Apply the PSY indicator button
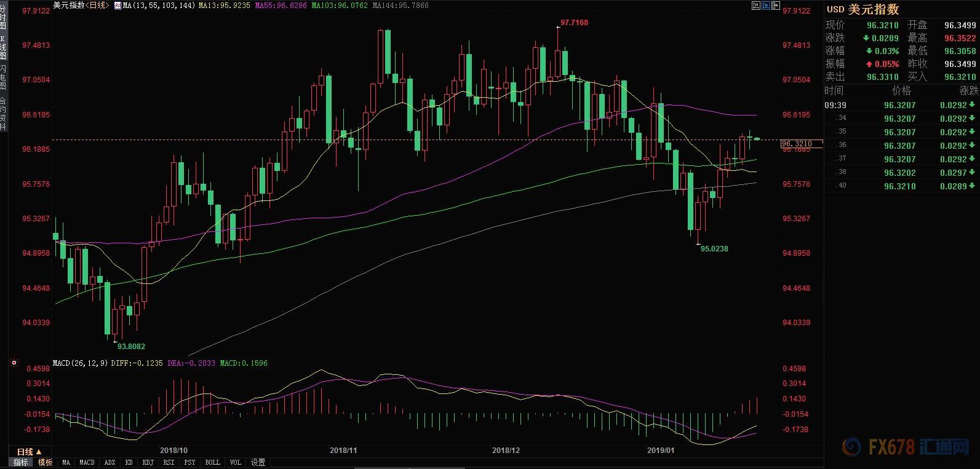980x469 pixels. [189, 462]
